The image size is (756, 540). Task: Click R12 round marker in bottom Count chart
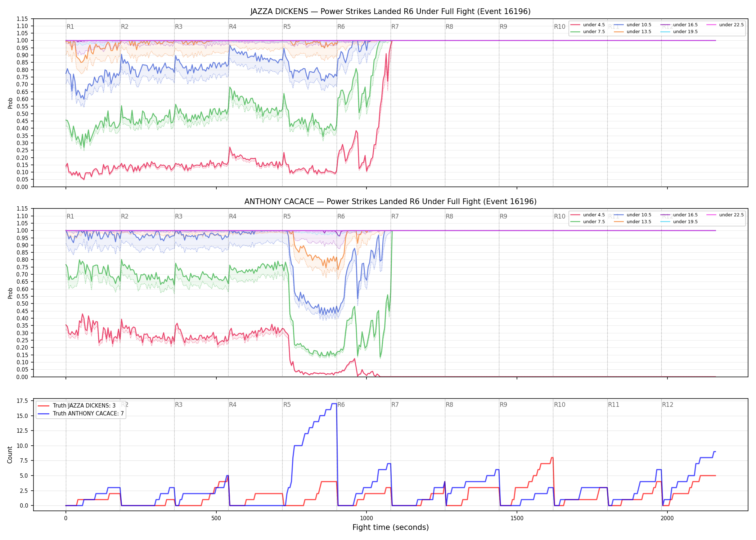point(667,405)
